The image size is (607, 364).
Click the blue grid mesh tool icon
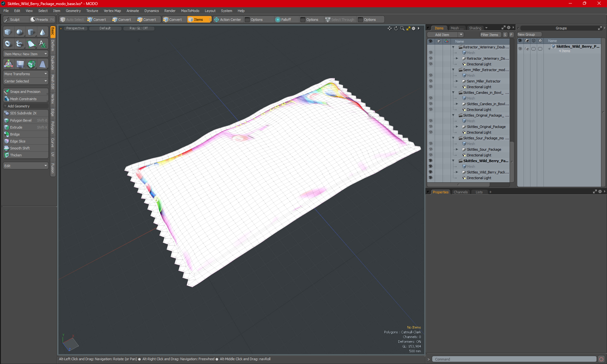tap(20, 64)
